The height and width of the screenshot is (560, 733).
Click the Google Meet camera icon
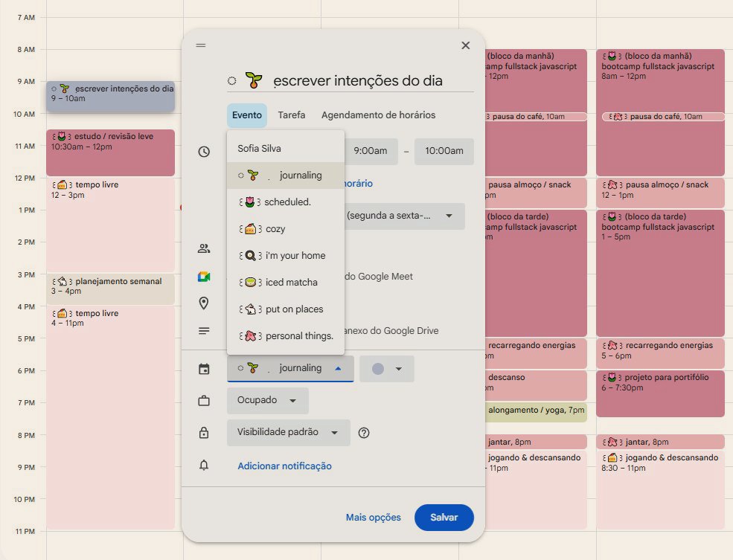pyautogui.click(x=204, y=277)
